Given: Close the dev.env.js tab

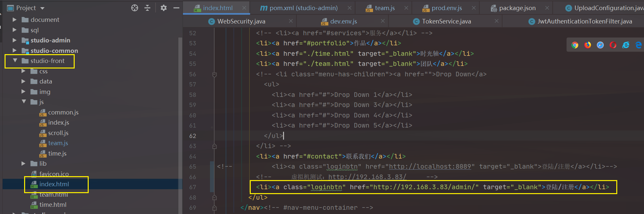Looking at the screenshot, I should pyautogui.click(x=382, y=21).
